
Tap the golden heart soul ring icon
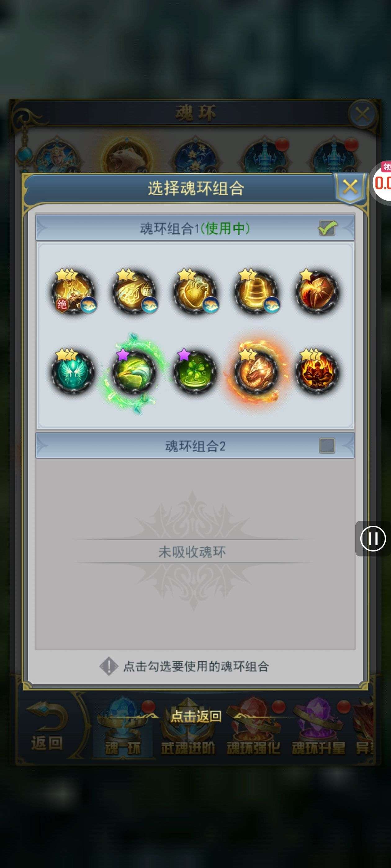coord(195,292)
